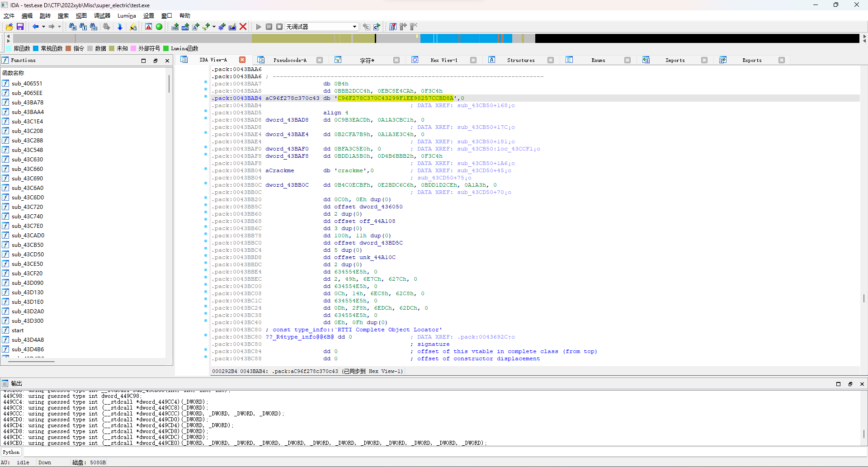The width and height of the screenshot is (868, 467).
Task: Switch to the Pseudocode-A tab
Action: pos(290,60)
